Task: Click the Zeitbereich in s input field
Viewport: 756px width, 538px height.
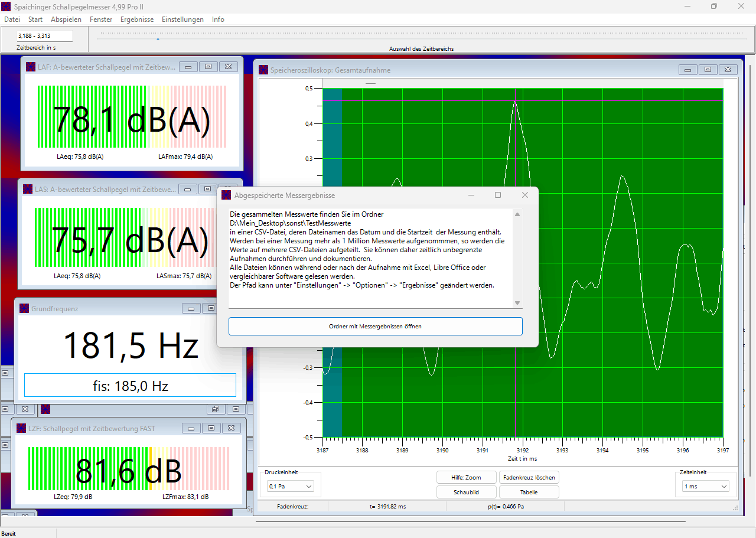Action: point(44,36)
